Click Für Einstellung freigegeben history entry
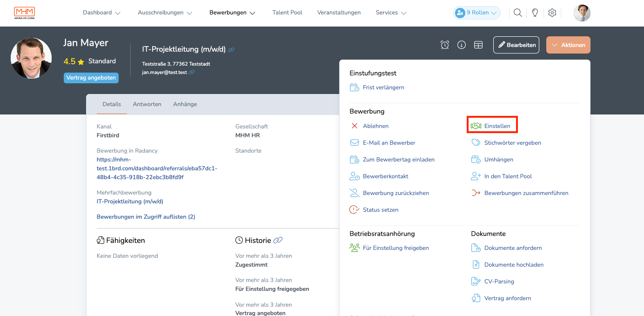Screen dimensions: 644x316 (x=272, y=289)
